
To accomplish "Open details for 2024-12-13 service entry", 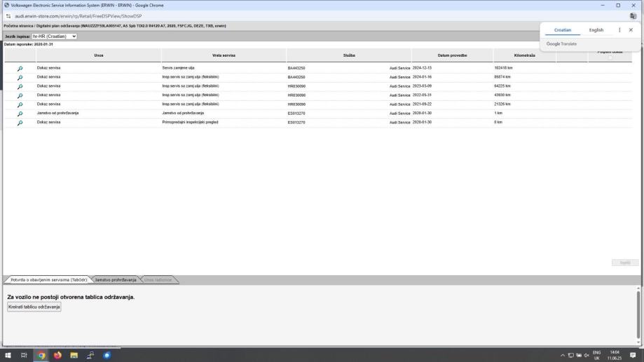I will [x=20, y=69].
